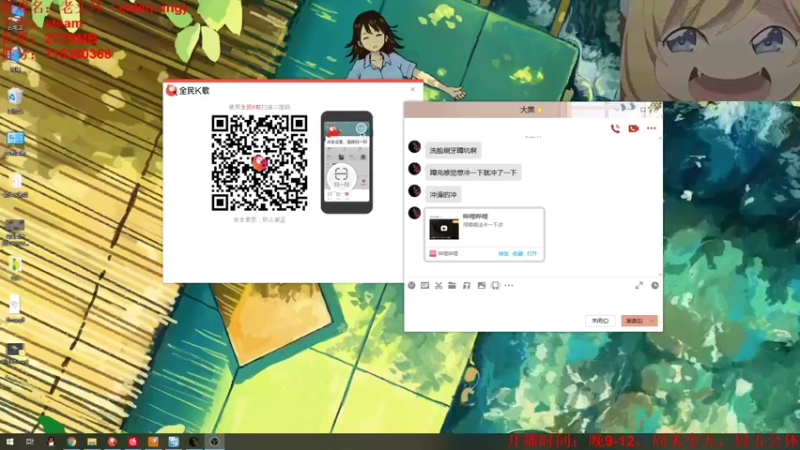Click the music share icon in the chat toolbar
The height and width of the screenshot is (450, 800).
(x=466, y=286)
